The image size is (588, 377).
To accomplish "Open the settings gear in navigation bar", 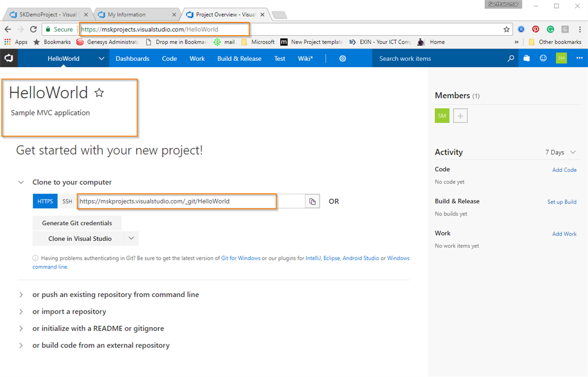I will [342, 59].
